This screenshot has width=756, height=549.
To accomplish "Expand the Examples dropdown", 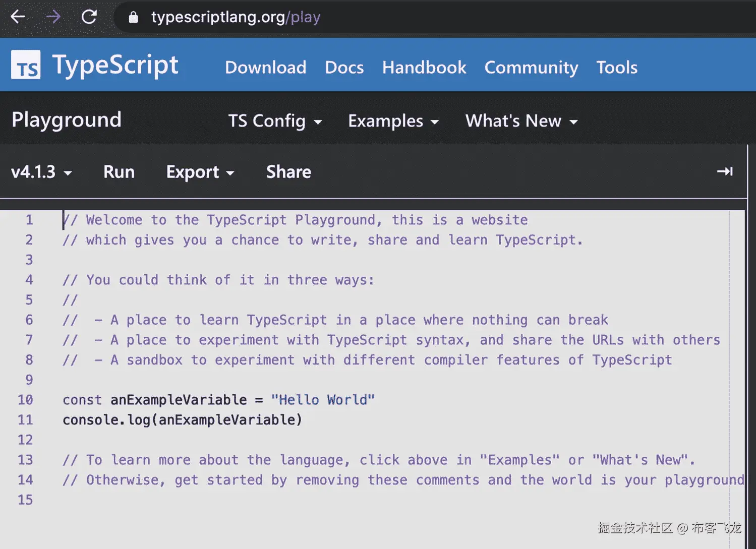I will tap(393, 121).
